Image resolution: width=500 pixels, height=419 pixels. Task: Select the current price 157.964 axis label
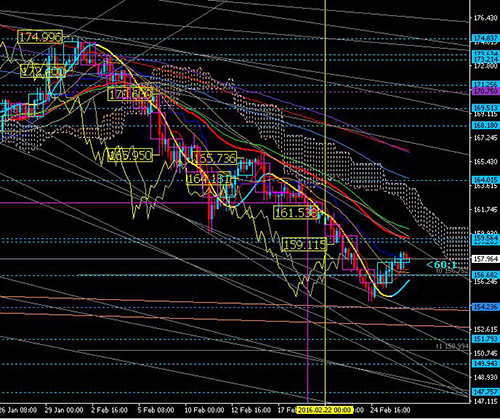click(x=486, y=259)
